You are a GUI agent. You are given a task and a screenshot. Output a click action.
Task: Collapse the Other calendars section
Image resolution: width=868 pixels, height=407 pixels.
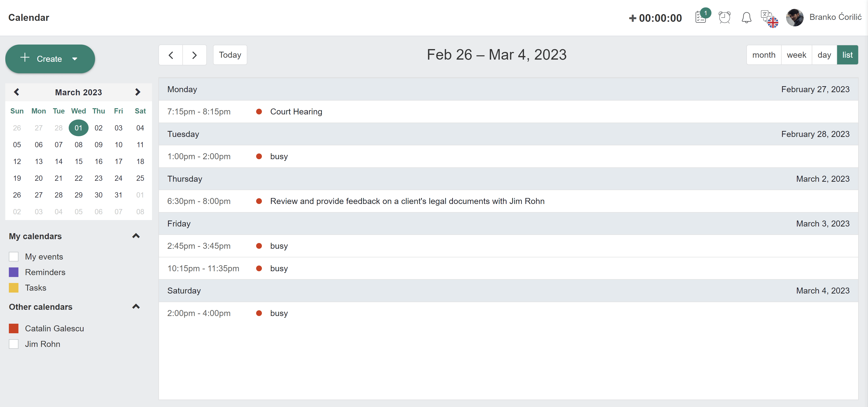point(136,307)
